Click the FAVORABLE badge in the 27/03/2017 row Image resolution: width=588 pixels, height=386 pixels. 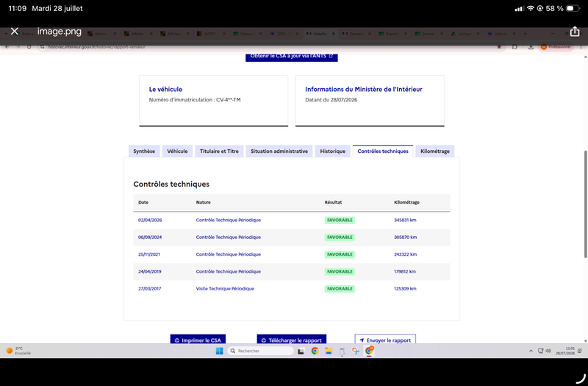(340, 289)
